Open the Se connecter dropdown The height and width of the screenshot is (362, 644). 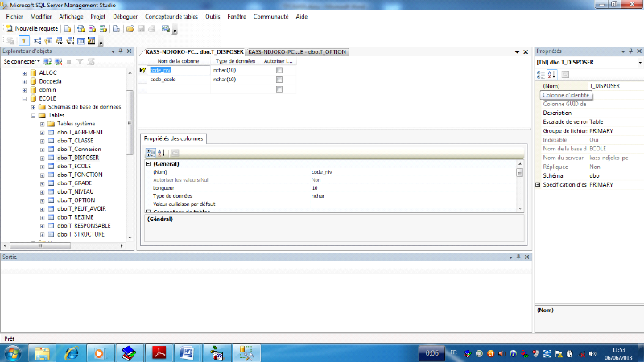pos(22,62)
